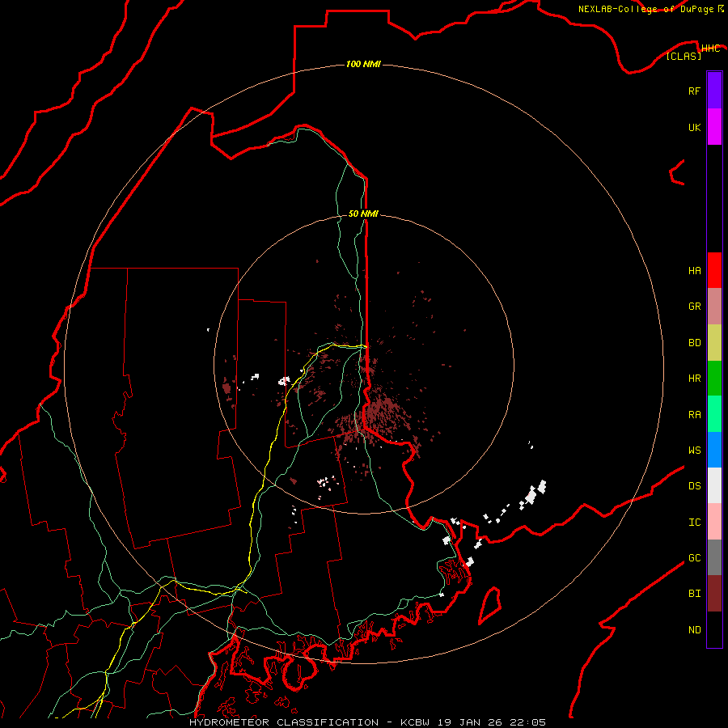The height and width of the screenshot is (728, 728).
Task: Click the UK legend label
Action: 694,127
